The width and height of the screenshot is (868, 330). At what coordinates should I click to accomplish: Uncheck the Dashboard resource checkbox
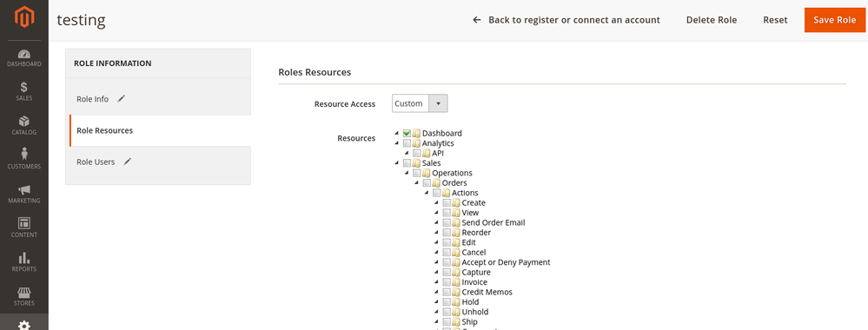tap(407, 134)
